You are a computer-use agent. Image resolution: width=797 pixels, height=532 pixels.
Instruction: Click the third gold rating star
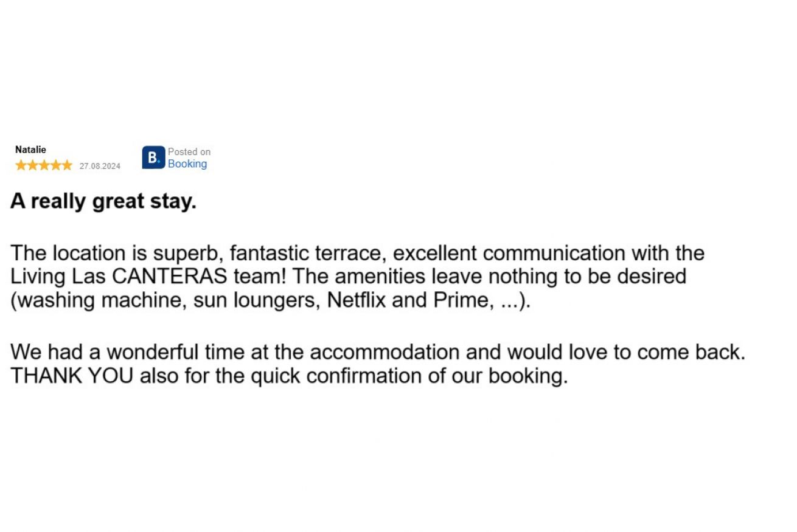(44, 165)
